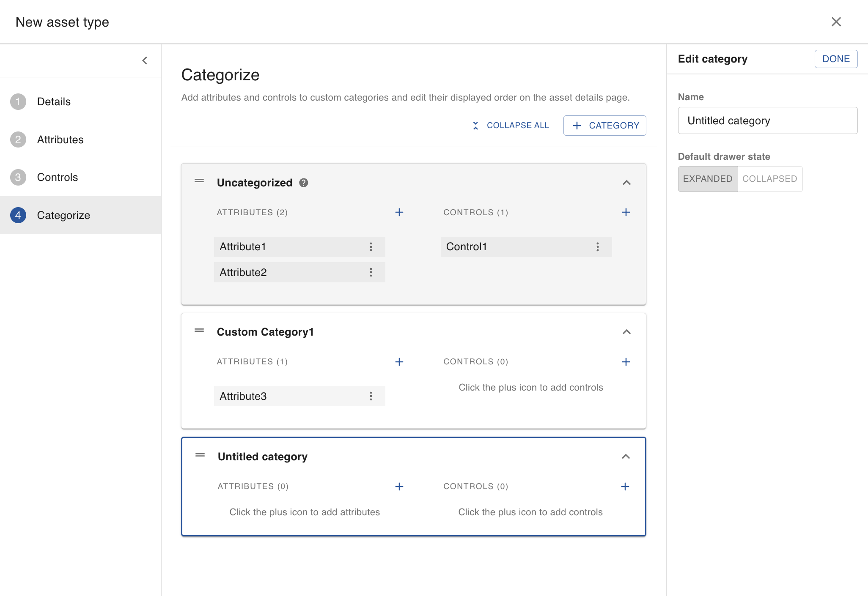The image size is (868, 596).
Task: Add control to Untitled category
Action: point(625,487)
